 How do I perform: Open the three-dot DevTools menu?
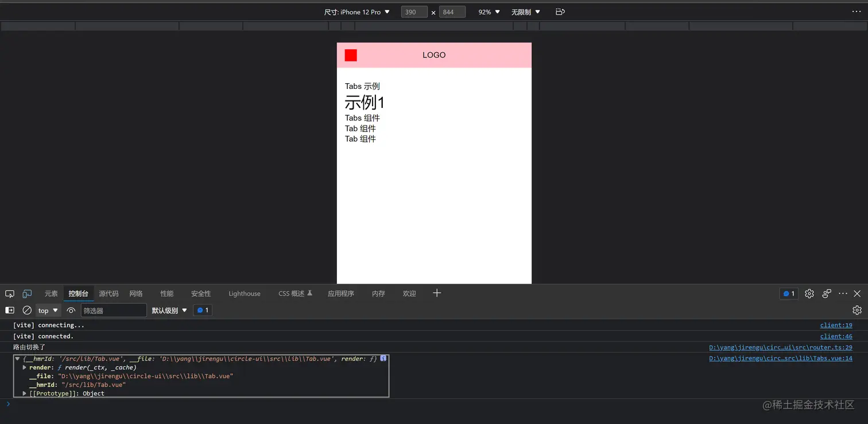point(842,293)
